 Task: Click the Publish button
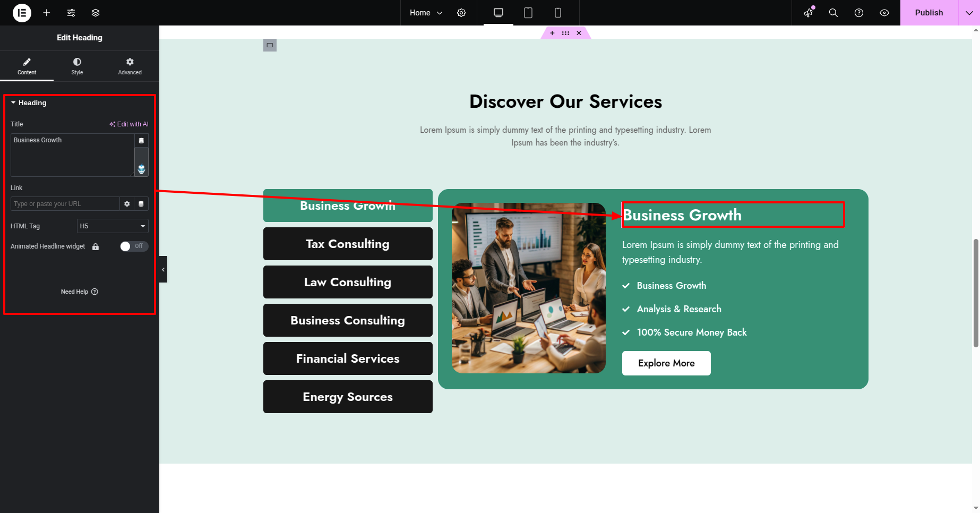click(x=929, y=13)
